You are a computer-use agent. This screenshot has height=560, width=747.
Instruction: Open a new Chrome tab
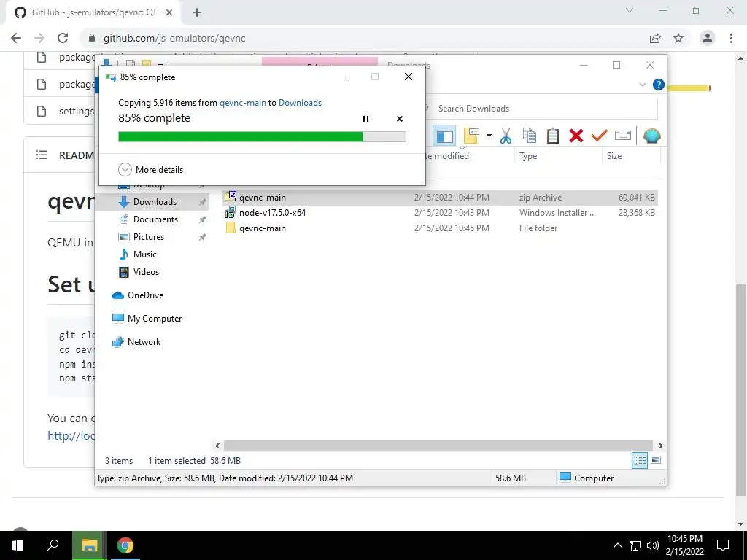point(197,12)
